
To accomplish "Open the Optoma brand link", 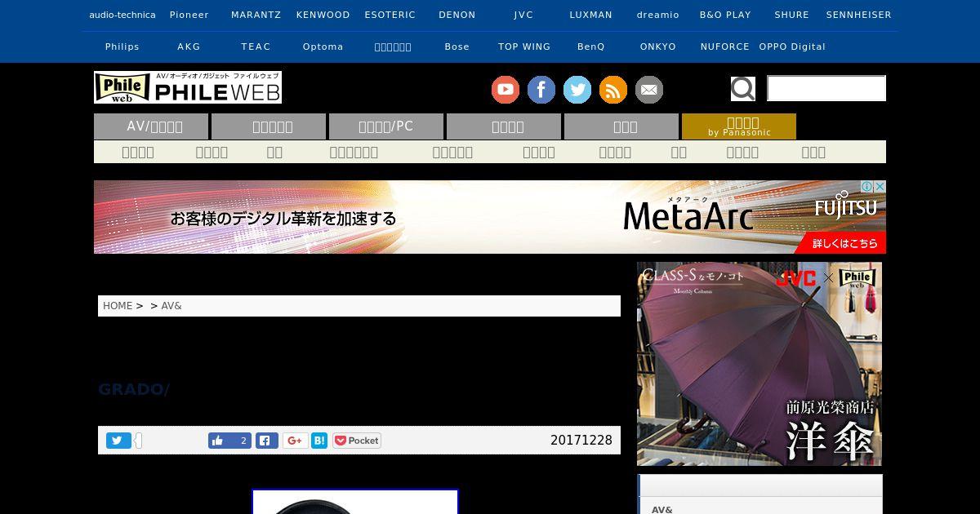I will click(323, 47).
